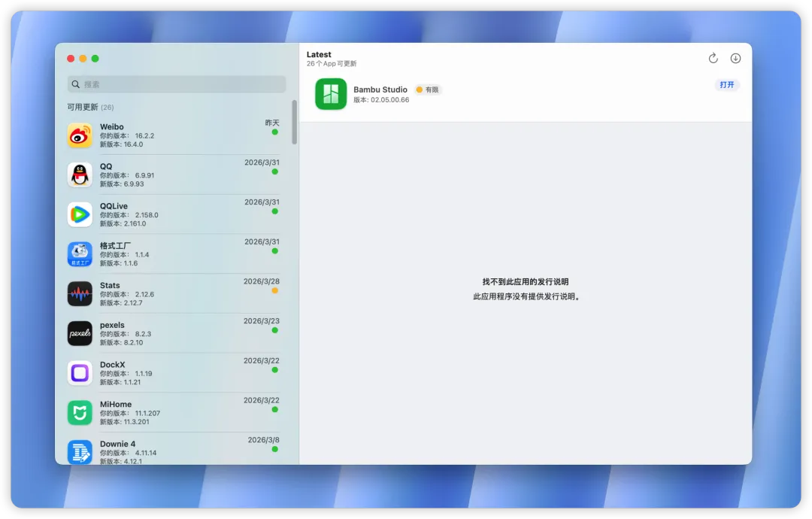Click the green status dot for QQ
This screenshot has height=519, width=812.
[x=275, y=171]
